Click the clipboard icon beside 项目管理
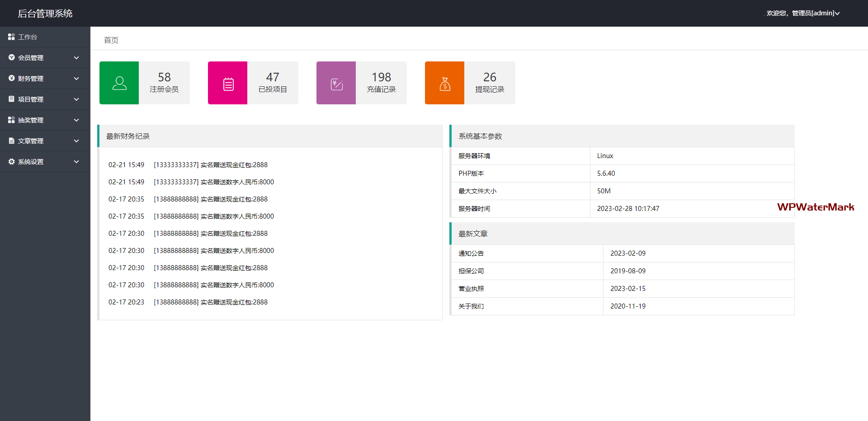 [x=11, y=99]
